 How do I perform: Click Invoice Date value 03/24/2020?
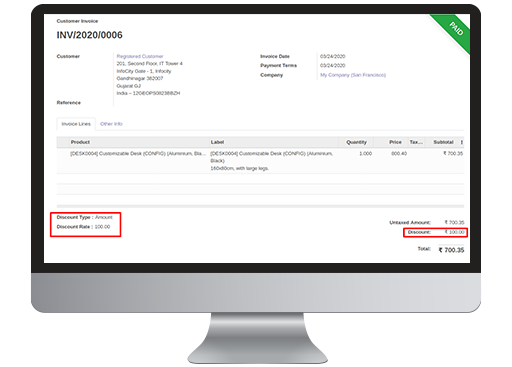pyautogui.click(x=333, y=56)
